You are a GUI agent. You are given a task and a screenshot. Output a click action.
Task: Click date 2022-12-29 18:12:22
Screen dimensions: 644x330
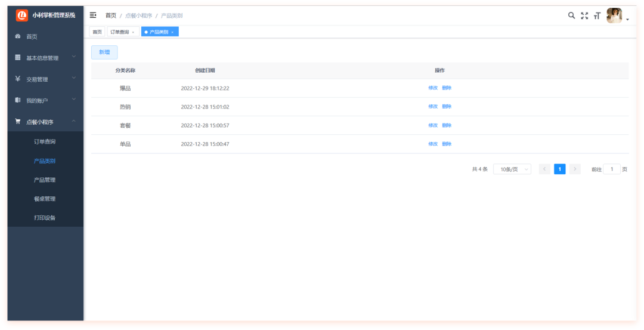point(205,88)
